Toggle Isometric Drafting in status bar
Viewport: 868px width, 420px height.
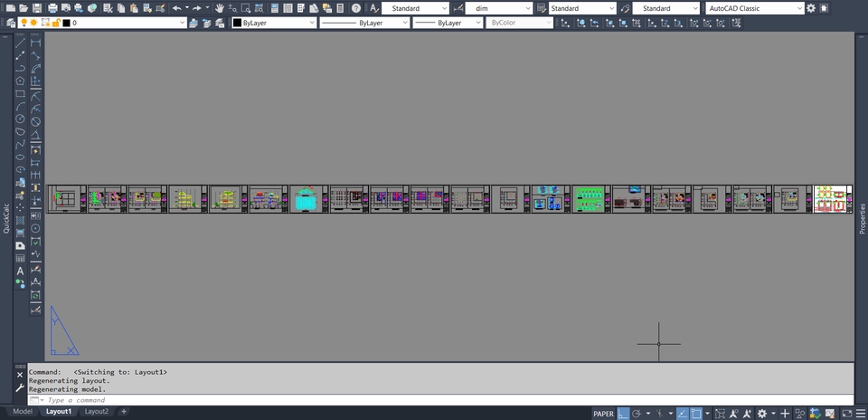pyautogui.click(x=660, y=414)
